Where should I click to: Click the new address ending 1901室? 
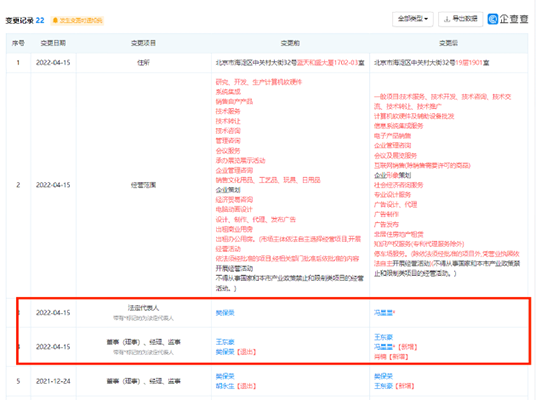click(432, 63)
